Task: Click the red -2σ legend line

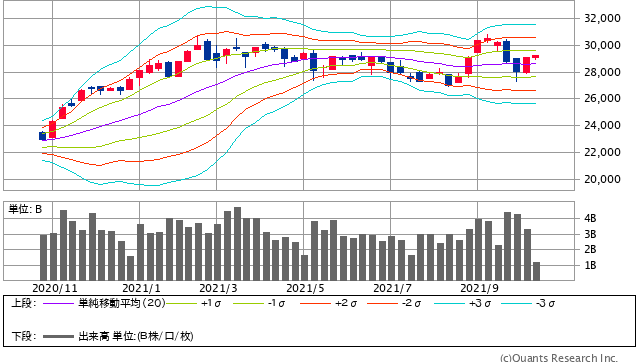Action: click(x=382, y=303)
